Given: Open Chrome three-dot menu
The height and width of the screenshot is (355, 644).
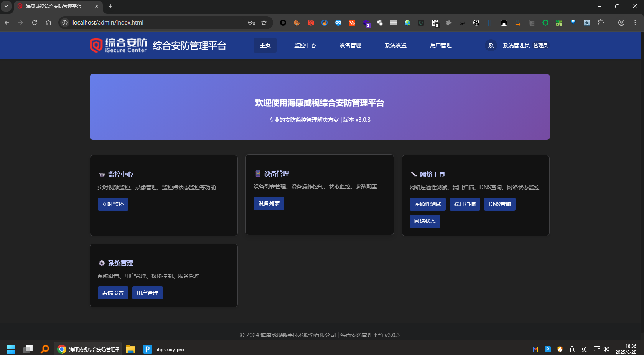Looking at the screenshot, I should click(x=635, y=23).
